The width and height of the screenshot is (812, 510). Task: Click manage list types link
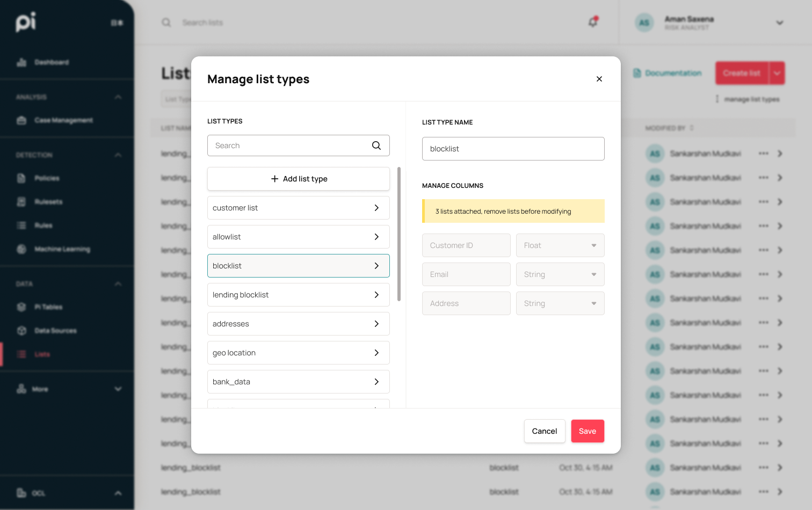coord(751,99)
